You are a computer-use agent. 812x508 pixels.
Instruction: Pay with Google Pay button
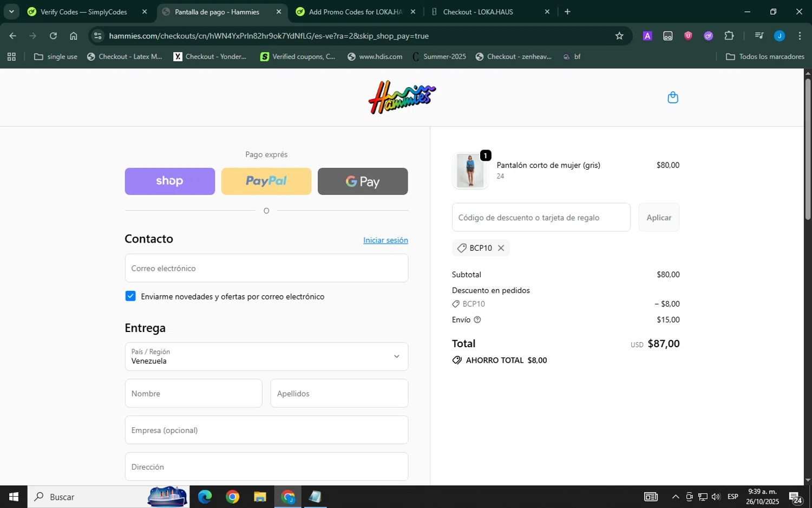tap(363, 181)
